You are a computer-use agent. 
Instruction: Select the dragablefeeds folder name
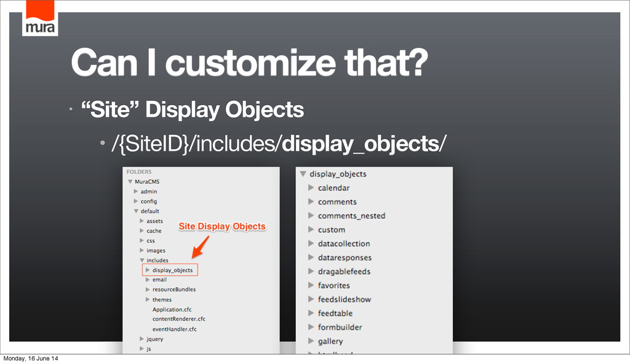point(345,272)
